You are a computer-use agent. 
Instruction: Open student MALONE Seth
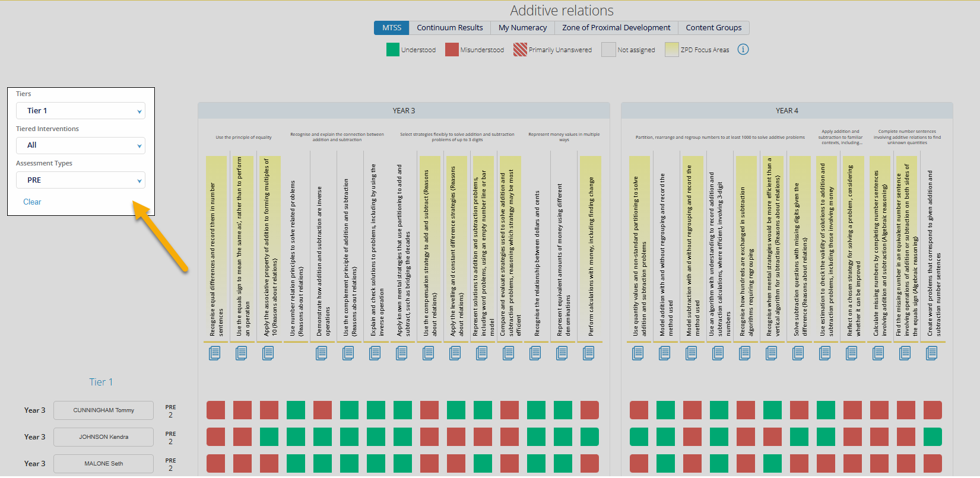104,464
